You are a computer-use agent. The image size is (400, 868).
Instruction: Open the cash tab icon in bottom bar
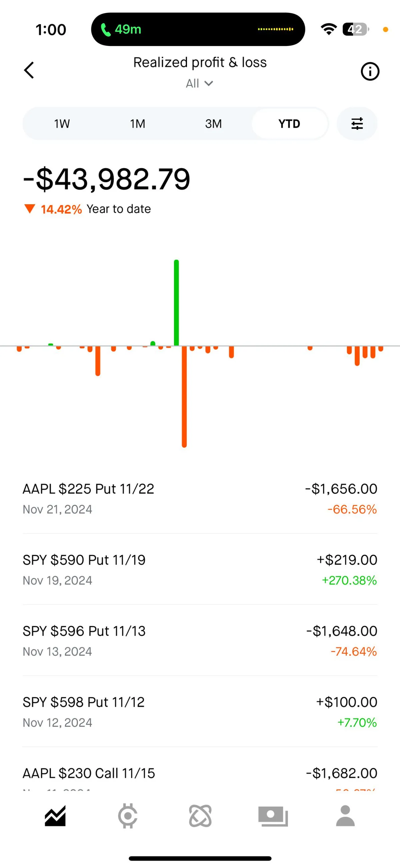tap(273, 816)
